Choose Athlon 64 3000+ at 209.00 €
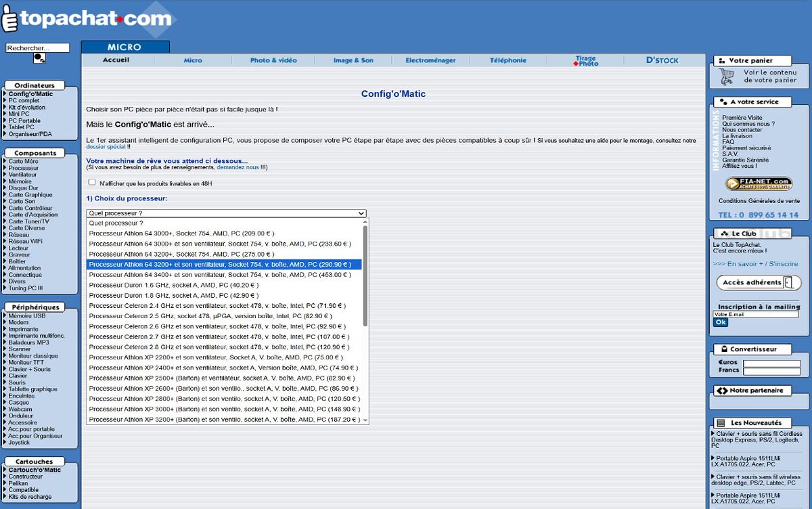The width and height of the screenshot is (812, 509). (224, 234)
